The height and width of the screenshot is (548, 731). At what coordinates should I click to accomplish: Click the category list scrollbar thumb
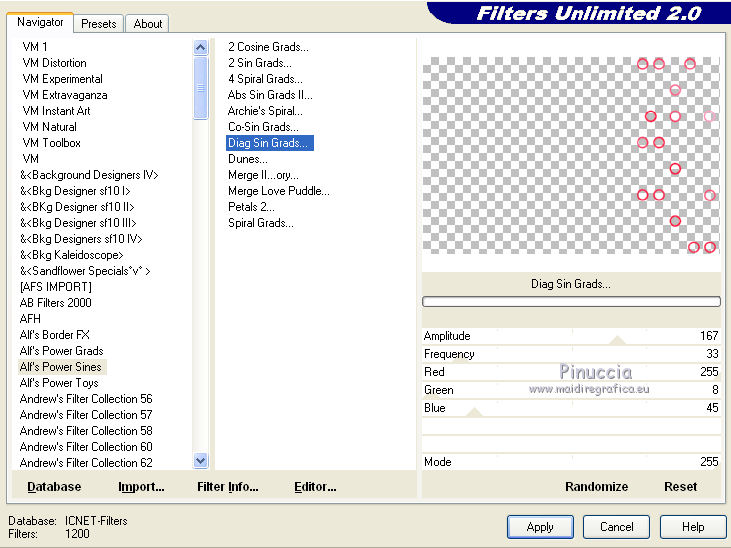tap(200, 88)
